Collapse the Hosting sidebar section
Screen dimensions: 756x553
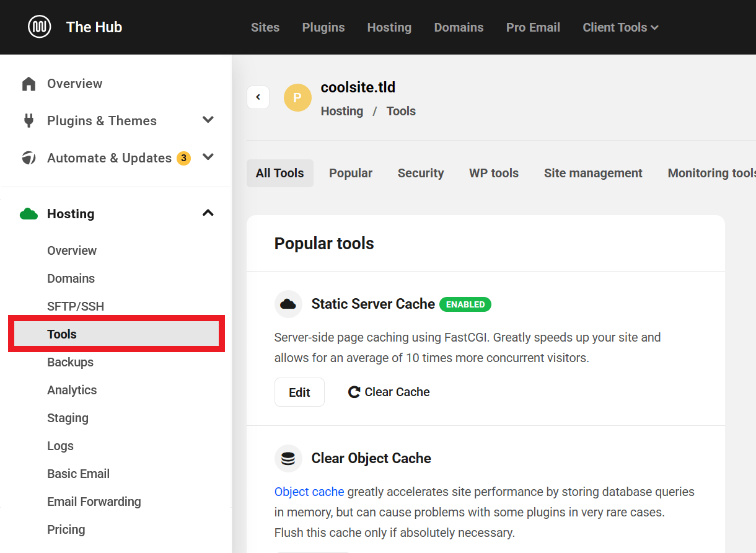click(x=208, y=213)
